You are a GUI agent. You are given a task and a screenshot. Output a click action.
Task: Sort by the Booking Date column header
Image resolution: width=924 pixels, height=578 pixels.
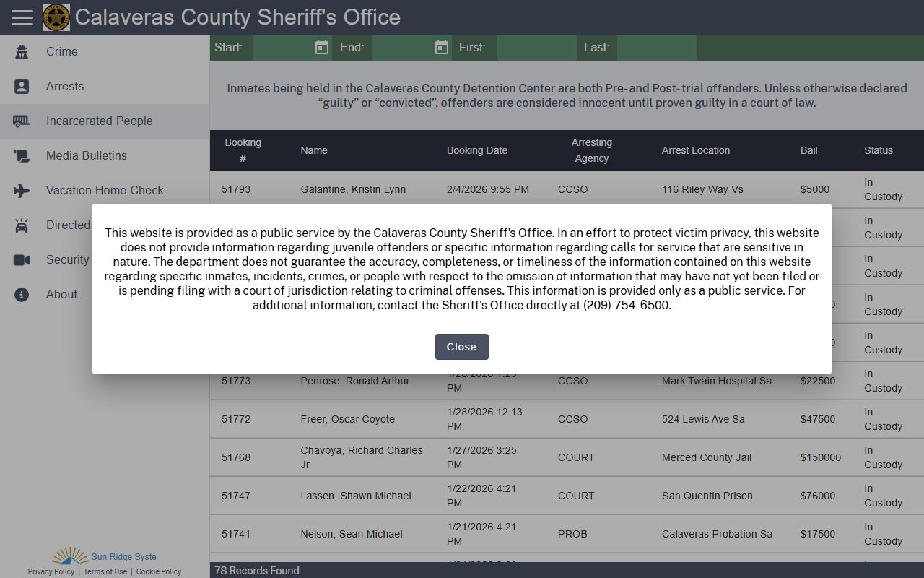point(477,150)
